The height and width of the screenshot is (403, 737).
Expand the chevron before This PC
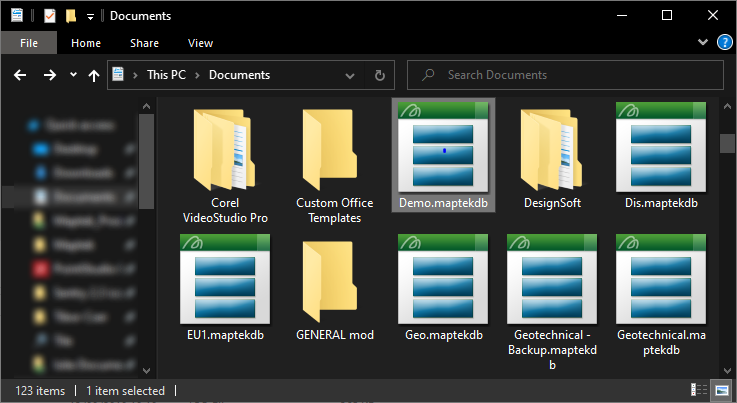tap(135, 75)
